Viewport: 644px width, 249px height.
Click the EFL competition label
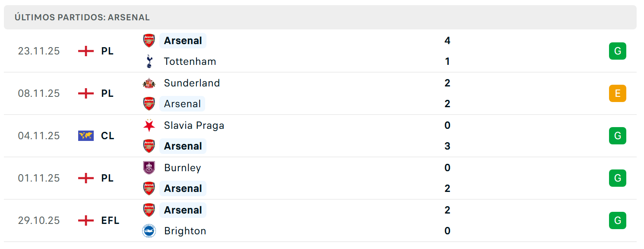(110, 220)
